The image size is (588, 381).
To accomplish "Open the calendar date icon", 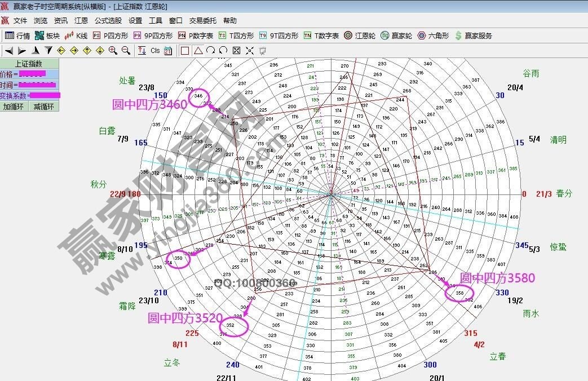I will click(x=168, y=51).
